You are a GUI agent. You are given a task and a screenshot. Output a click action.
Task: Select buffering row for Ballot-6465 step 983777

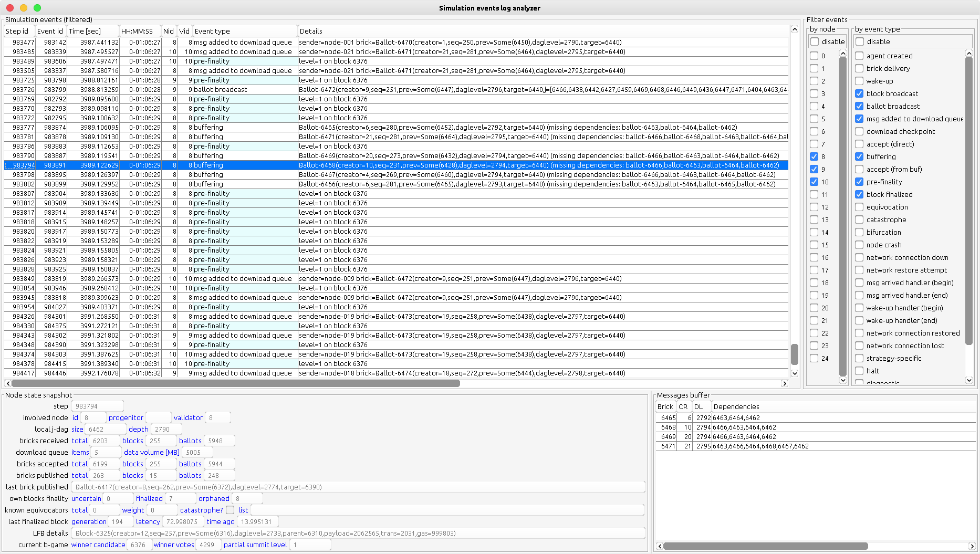click(396, 127)
